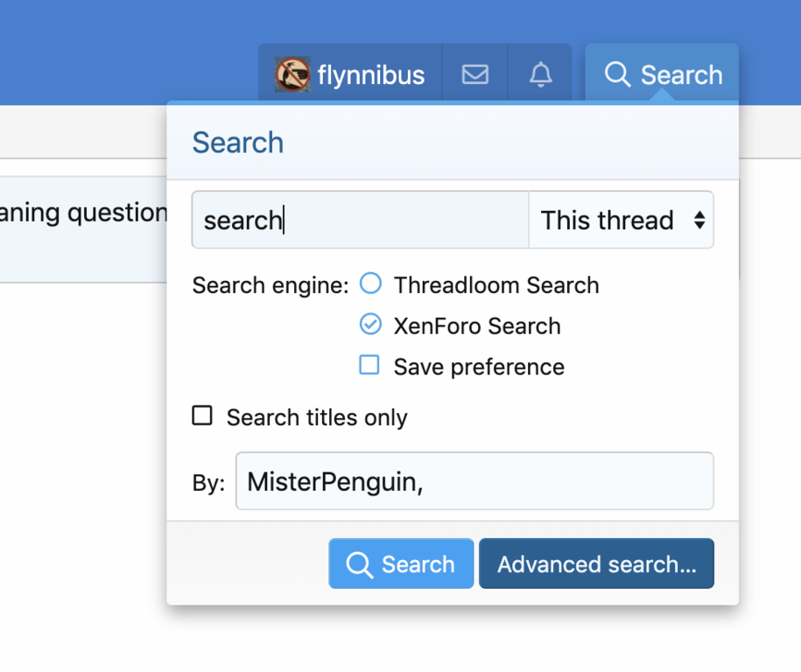Focus the search keywords input field
The height and width of the screenshot is (672, 801).
359,220
